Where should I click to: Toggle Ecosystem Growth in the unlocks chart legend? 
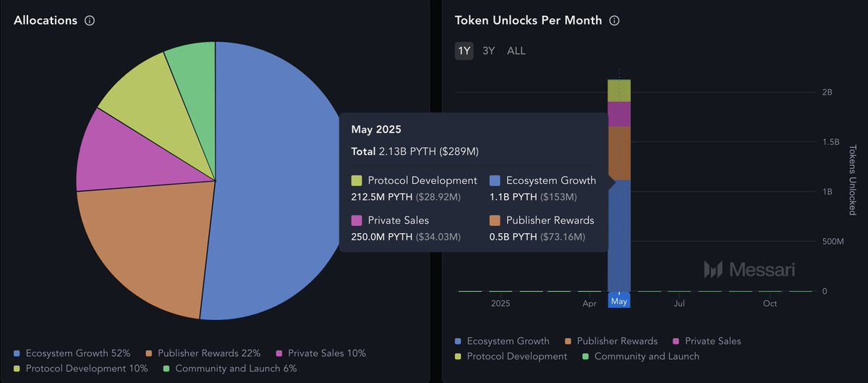click(502, 341)
